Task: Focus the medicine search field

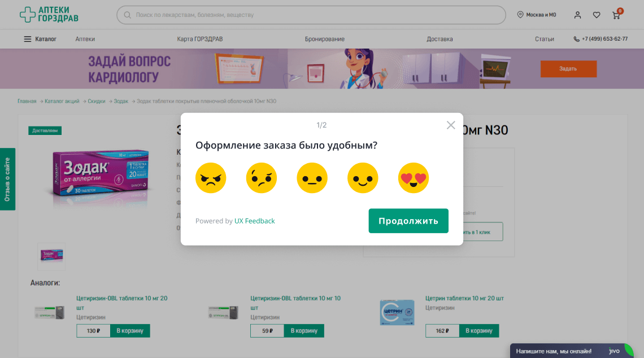Action: 311,15
